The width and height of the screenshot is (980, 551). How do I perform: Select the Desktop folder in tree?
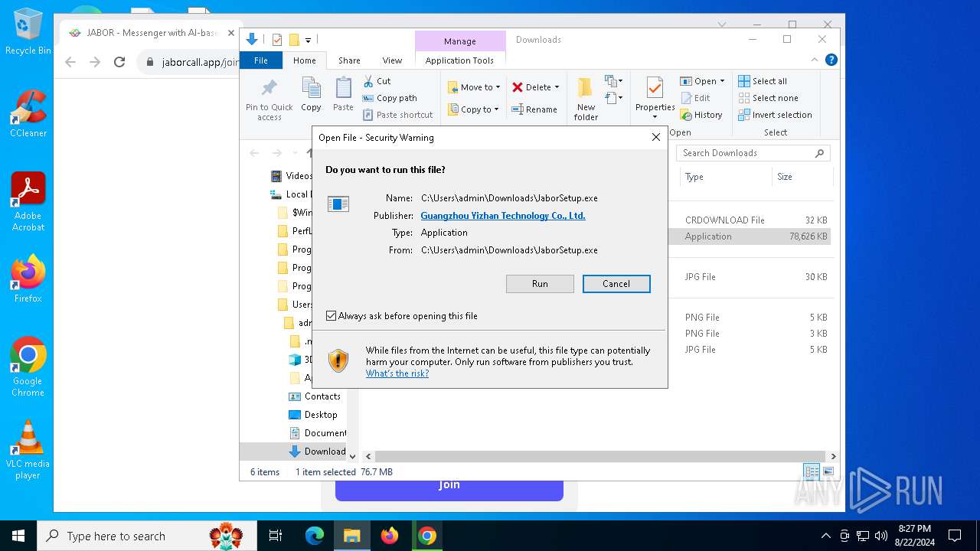(313, 415)
